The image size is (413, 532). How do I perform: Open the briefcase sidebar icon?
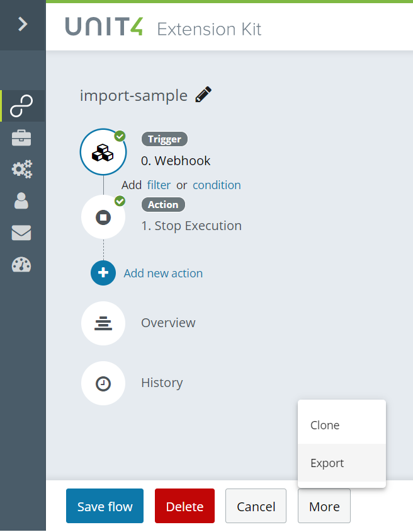point(21,138)
